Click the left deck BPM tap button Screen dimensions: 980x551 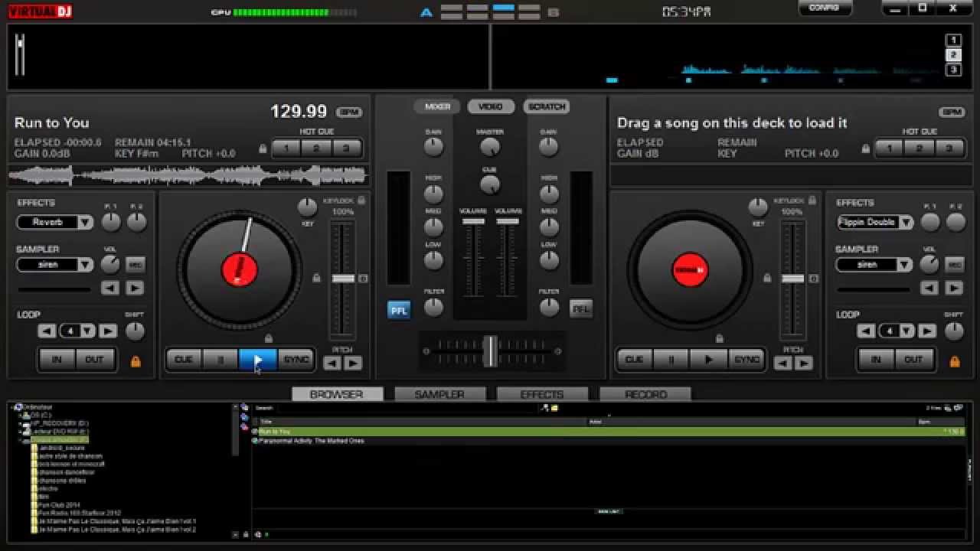point(349,112)
